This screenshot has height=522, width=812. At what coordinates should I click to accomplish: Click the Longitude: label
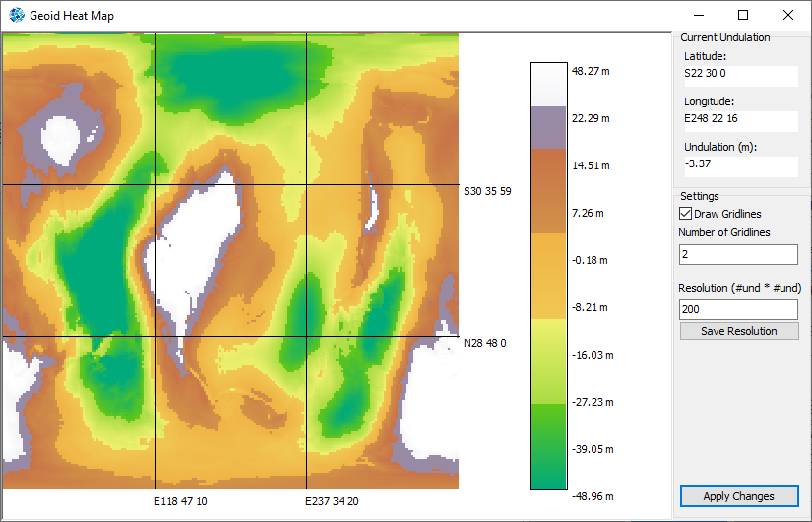click(710, 101)
